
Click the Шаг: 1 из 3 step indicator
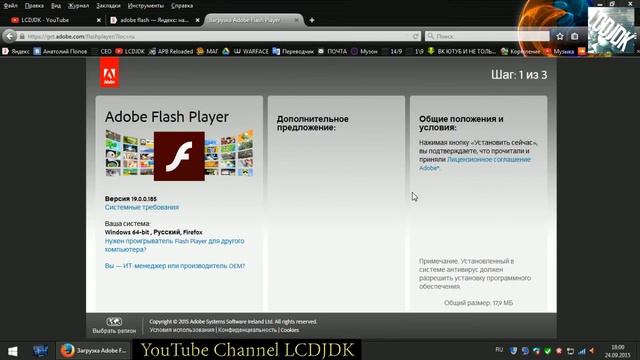pyautogui.click(x=519, y=75)
